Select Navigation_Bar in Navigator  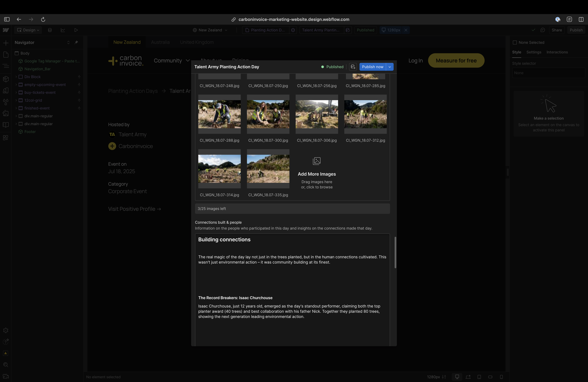[37, 69]
